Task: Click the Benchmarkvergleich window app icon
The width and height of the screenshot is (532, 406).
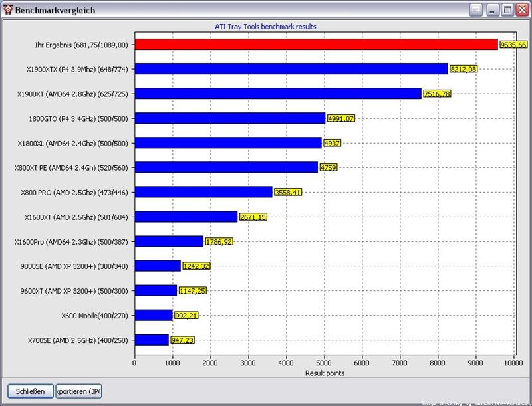Action: [x=8, y=9]
